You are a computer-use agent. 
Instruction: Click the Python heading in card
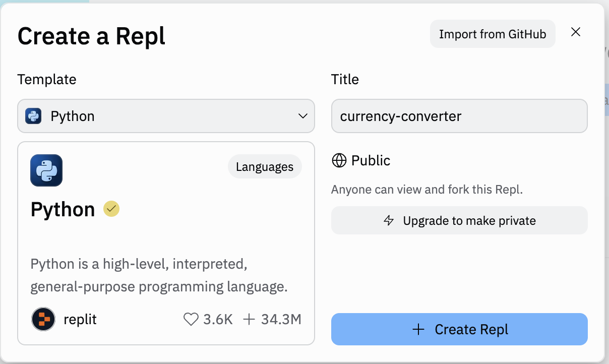coord(63,209)
